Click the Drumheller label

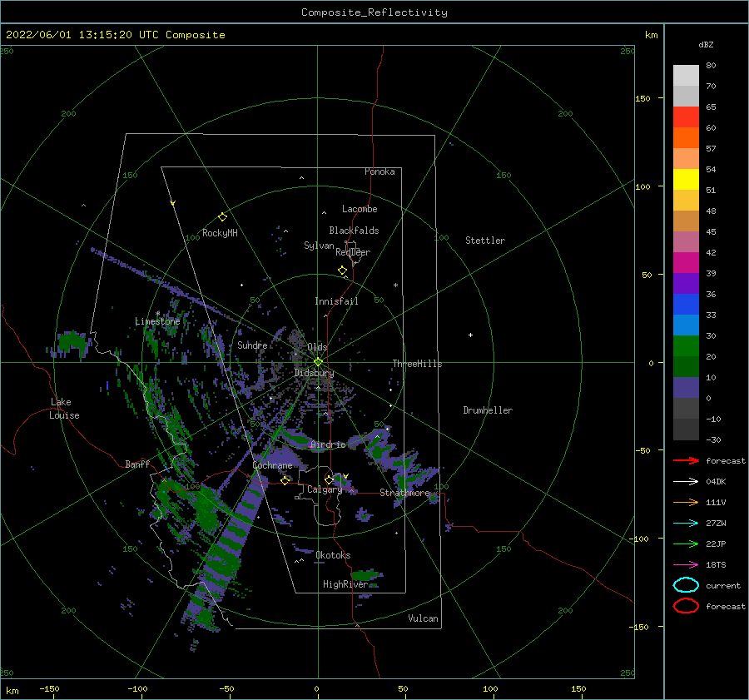tap(488, 410)
